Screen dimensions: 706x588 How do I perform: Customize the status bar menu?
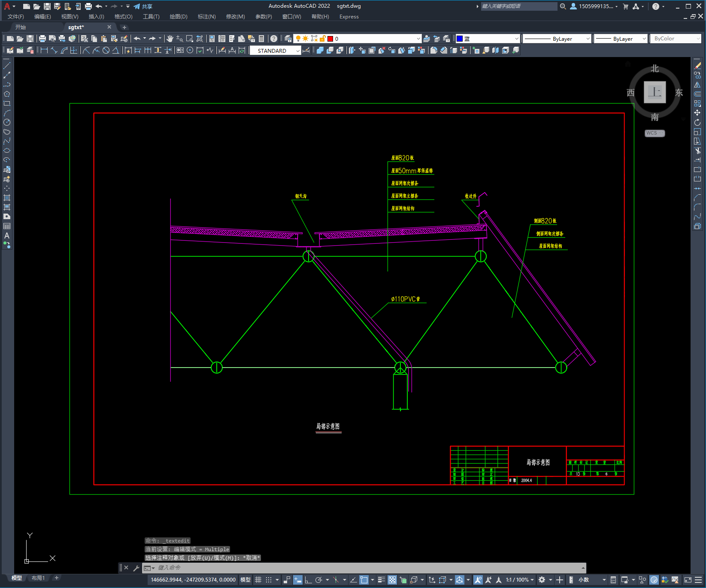click(x=698, y=580)
